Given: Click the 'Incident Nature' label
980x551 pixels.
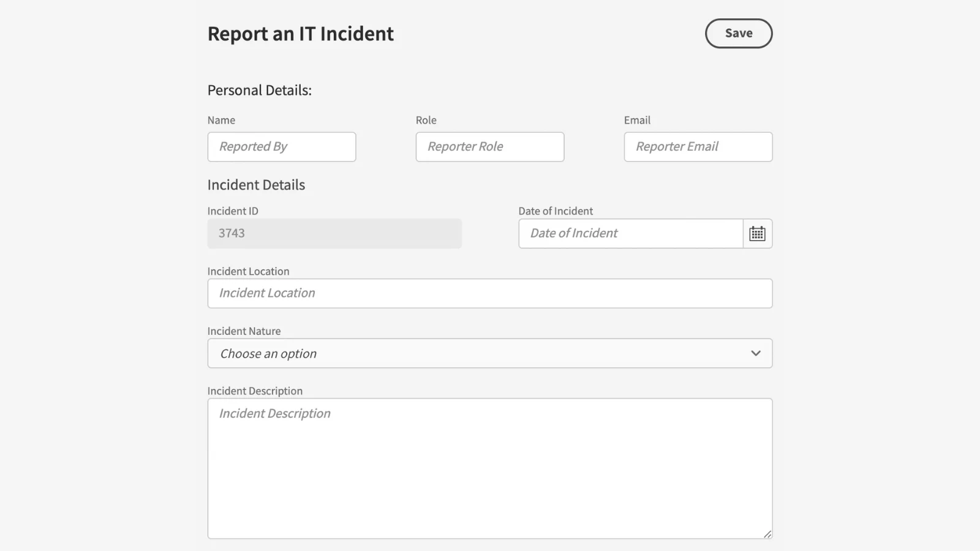Looking at the screenshot, I should click(244, 331).
